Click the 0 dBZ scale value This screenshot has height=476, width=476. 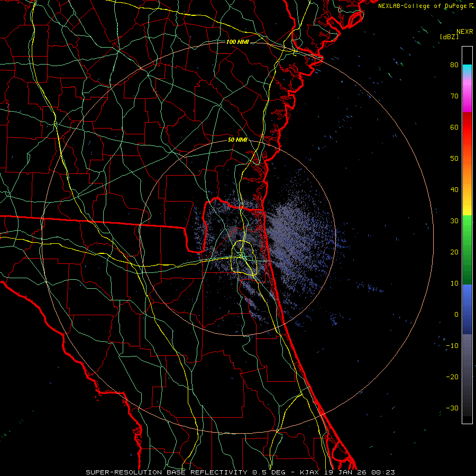click(x=456, y=315)
